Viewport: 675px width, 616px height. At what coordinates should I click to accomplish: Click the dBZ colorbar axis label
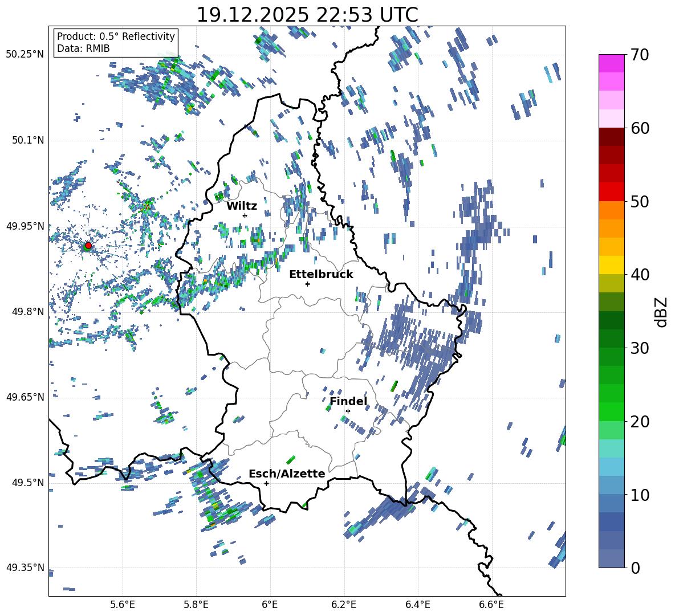[x=661, y=312]
